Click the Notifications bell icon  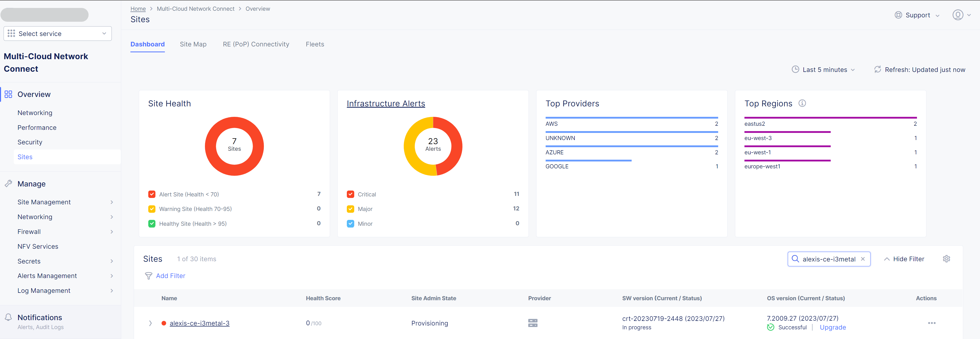click(x=8, y=317)
